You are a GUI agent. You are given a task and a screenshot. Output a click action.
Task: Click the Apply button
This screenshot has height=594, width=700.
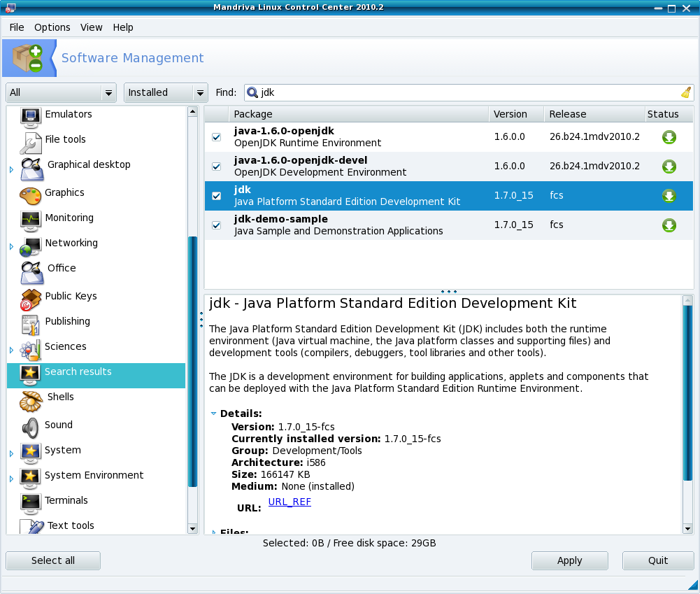[569, 560]
